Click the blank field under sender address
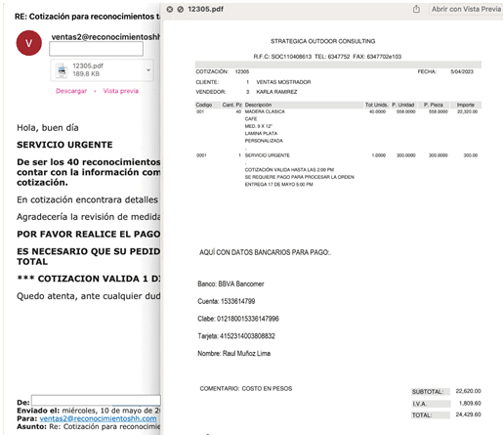The width and height of the screenshot is (504, 435). pos(96,49)
